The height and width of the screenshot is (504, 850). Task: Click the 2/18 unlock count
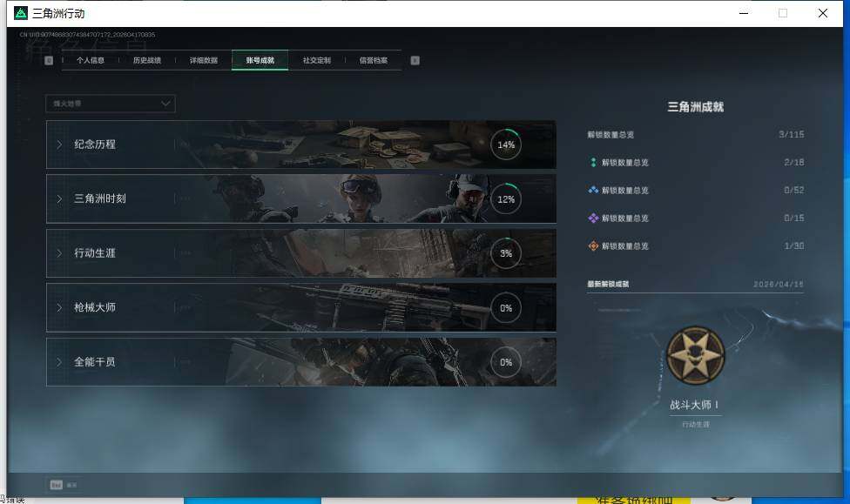click(x=794, y=162)
